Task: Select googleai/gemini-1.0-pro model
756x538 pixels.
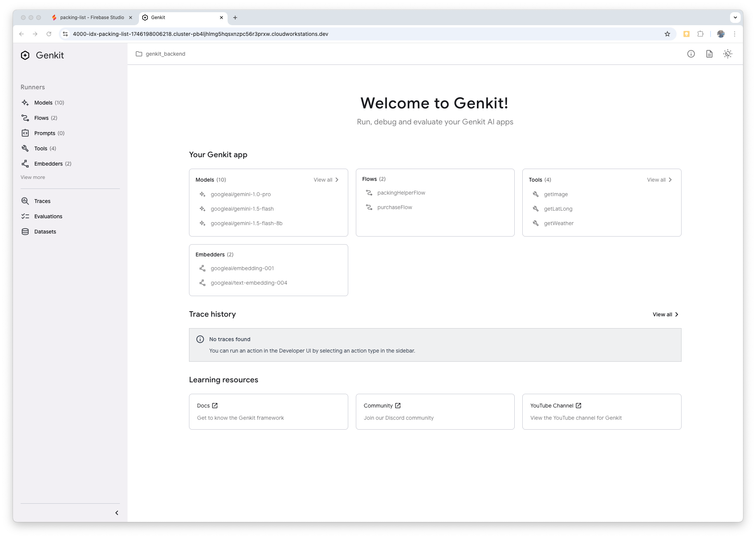Action: (x=241, y=194)
